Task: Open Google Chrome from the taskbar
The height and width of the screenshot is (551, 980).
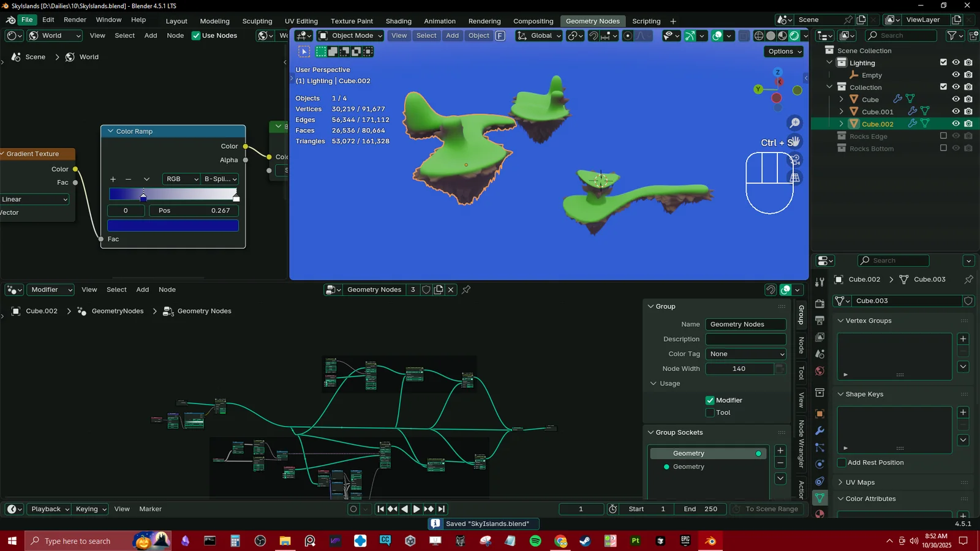Action: click(x=561, y=541)
